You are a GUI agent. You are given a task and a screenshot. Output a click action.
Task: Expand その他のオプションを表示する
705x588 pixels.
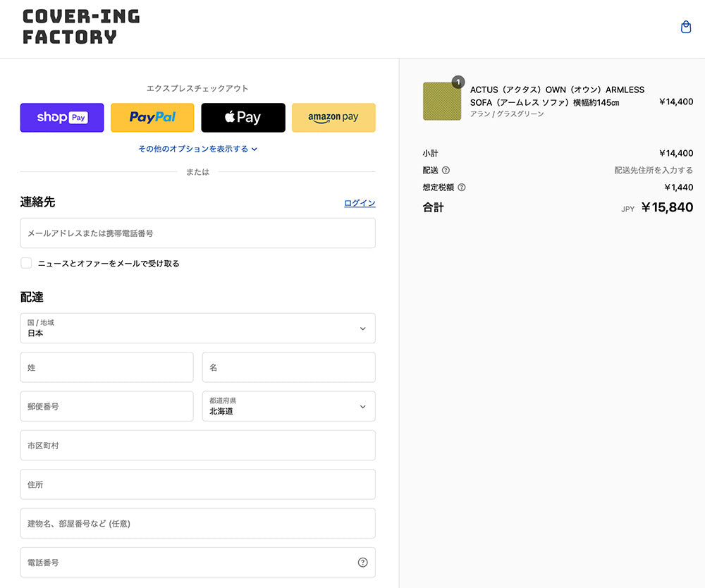tap(198, 149)
